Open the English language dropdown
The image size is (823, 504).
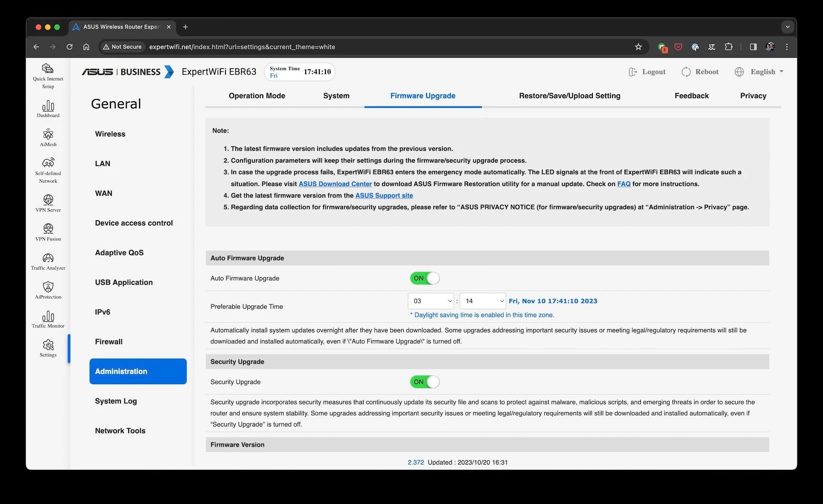click(759, 72)
